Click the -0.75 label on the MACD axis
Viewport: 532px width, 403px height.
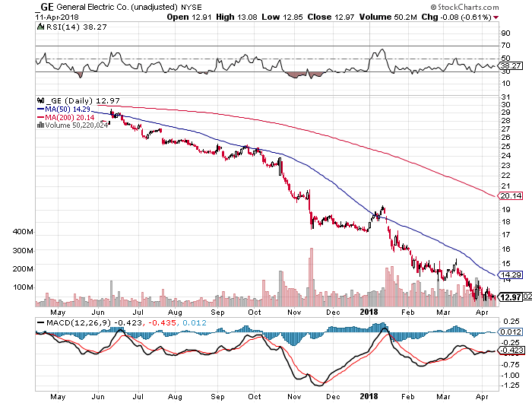(510, 365)
